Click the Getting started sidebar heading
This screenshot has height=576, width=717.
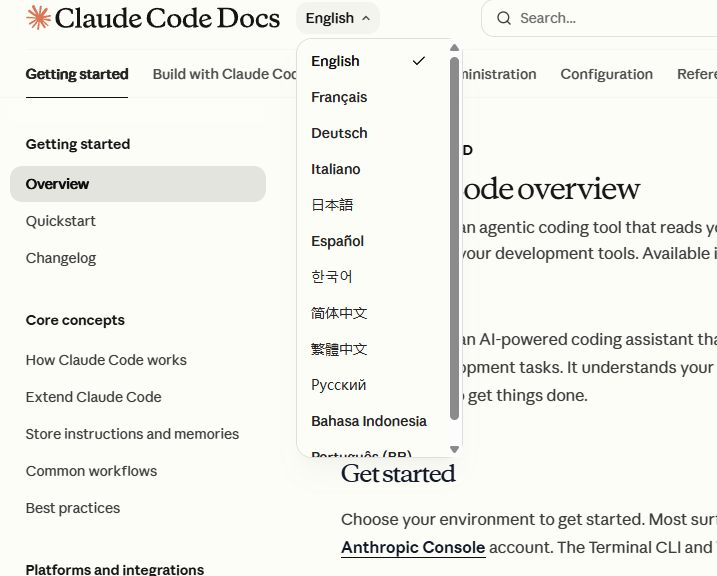click(78, 144)
